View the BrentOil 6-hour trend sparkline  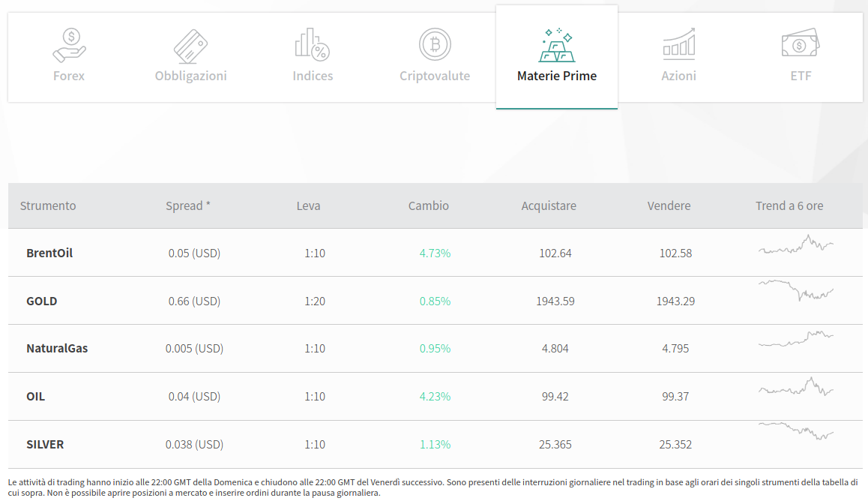pos(795,245)
